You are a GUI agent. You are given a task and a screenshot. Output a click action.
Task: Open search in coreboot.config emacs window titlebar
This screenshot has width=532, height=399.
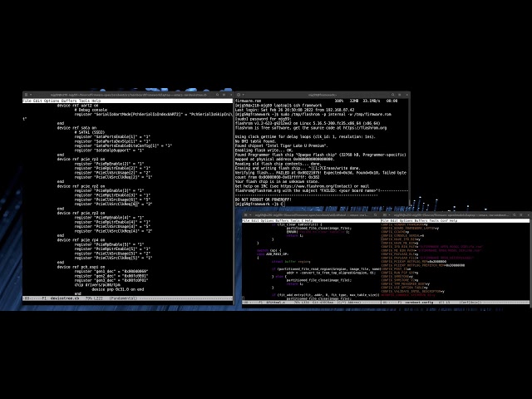(x=514, y=214)
